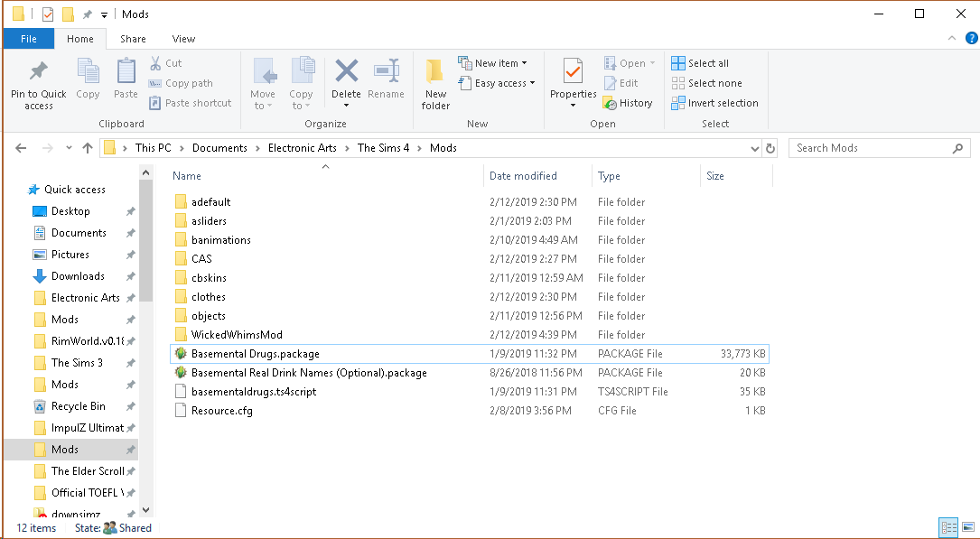Expand the New item dropdown
980x539 pixels.
[525, 63]
